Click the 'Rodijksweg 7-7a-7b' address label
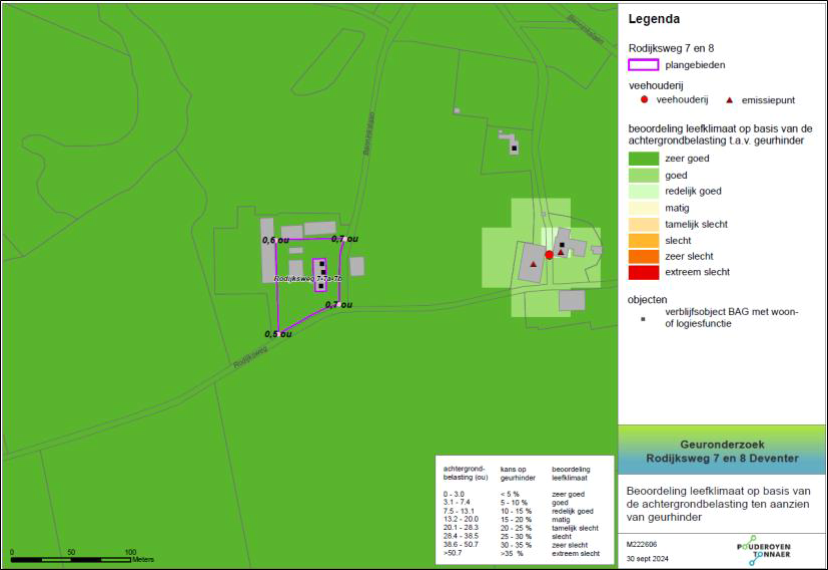The width and height of the screenshot is (828, 570). coord(307,278)
